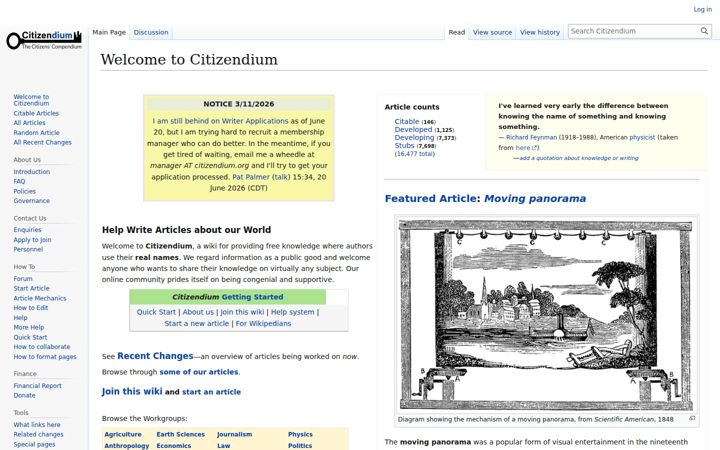Open the Financial Report
The height and width of the screenshot is (450, 720).
coord(37,386)
